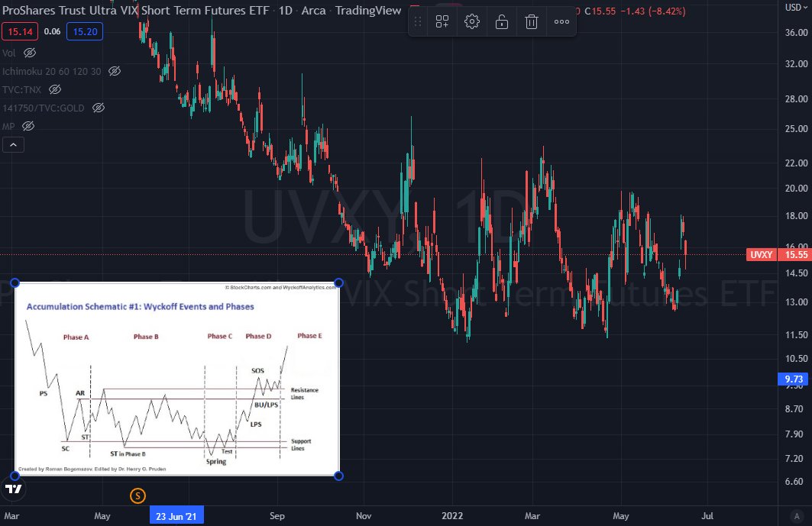Toggle Vol indicator visibility

pos(30,53)
